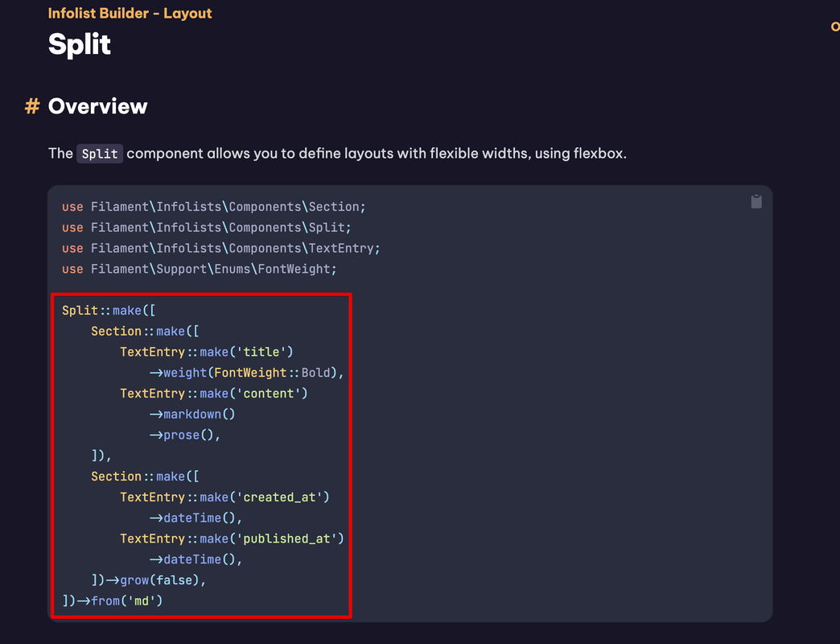Viewport: 840px width, 644px height.
Task: Click TextEntry::make('title') line
Action: click(206, 352)
